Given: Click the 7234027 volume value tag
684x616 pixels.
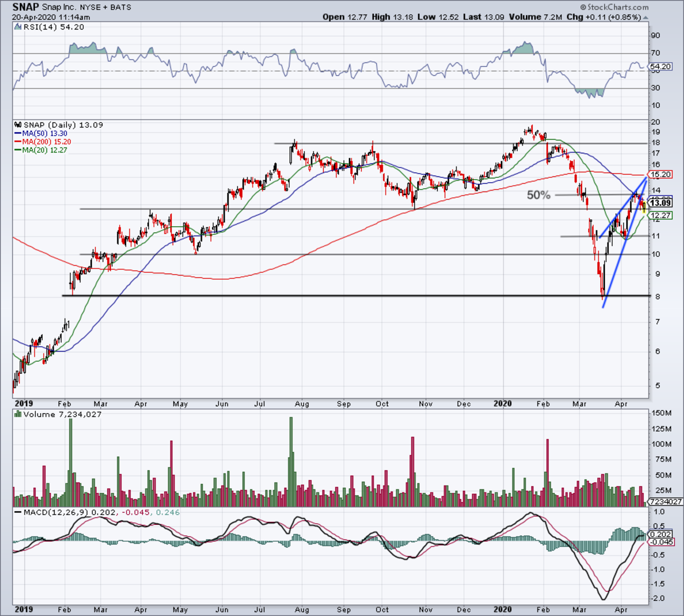Looking at the screenshot, I should (665, 502).
